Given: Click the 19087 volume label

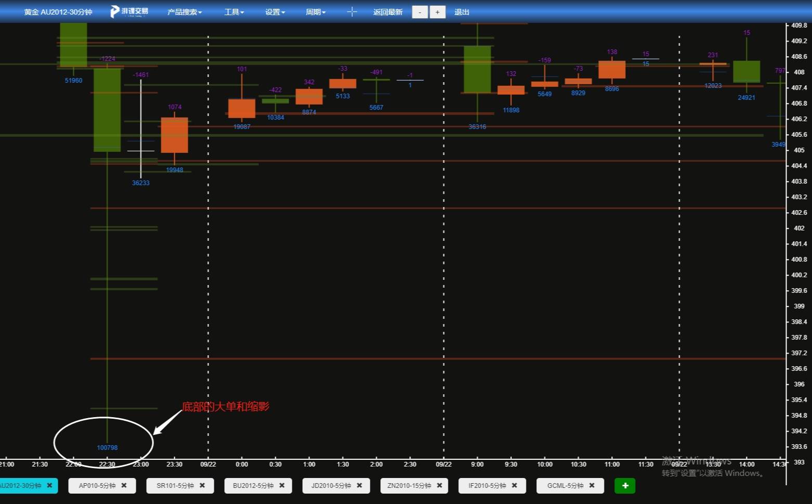Looking at the screenshot, I should tap(242, 127).
